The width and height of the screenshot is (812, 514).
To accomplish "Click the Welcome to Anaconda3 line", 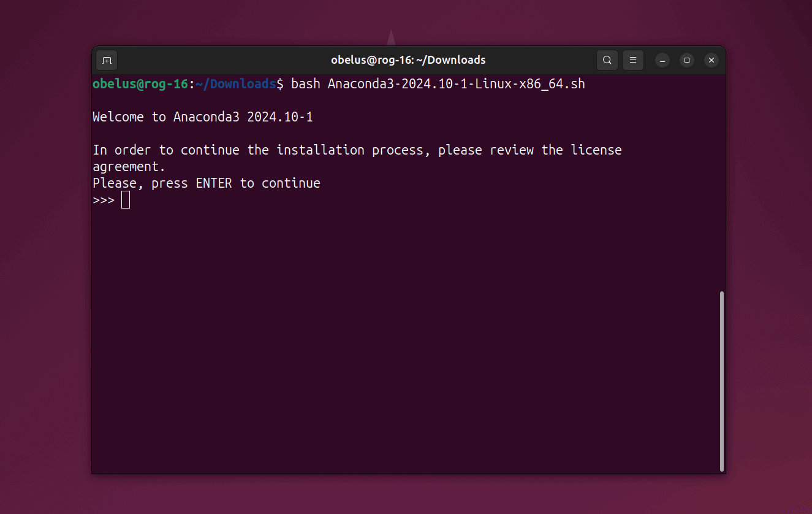I will point(203,117).
